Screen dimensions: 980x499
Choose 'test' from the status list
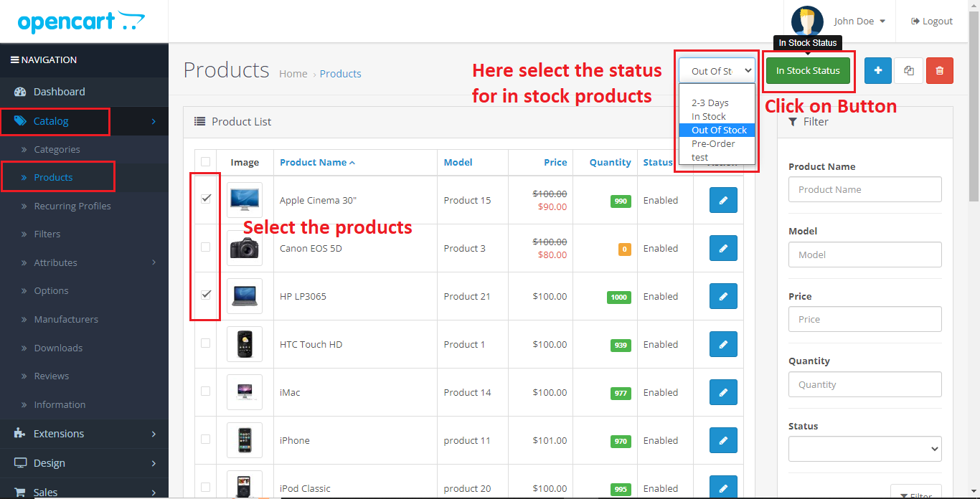(717, 158)
